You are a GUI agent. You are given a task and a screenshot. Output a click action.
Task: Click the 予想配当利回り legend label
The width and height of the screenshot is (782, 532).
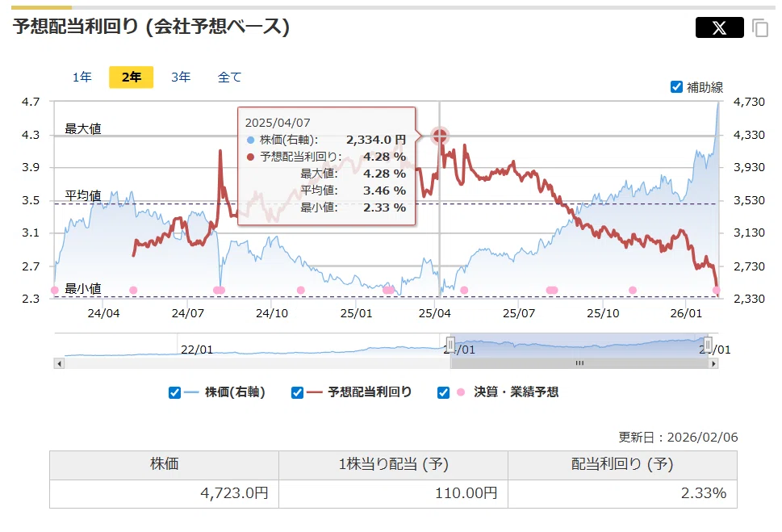point(370,392)
